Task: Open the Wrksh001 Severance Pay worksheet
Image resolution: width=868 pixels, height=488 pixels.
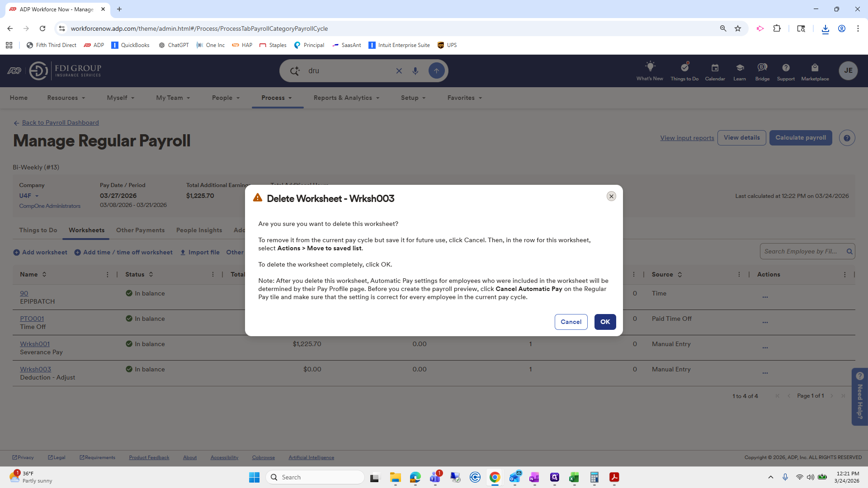Action: coord(34,343)
